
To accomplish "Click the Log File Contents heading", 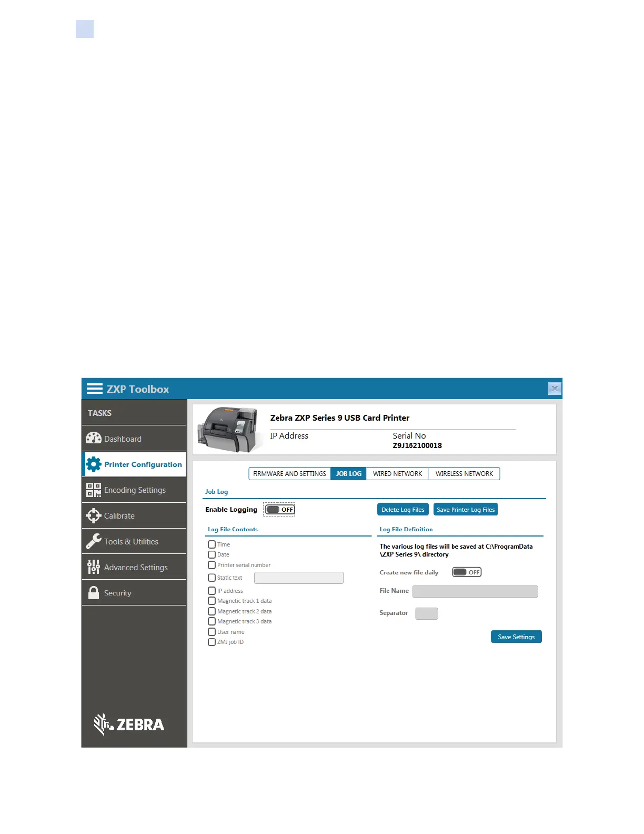I will tap(233, 530).
